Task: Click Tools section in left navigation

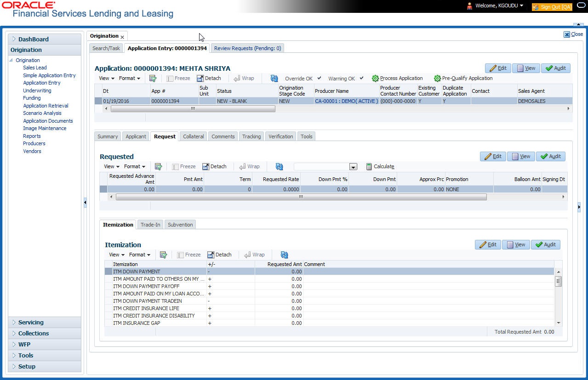Action: (x=45, y=356)
